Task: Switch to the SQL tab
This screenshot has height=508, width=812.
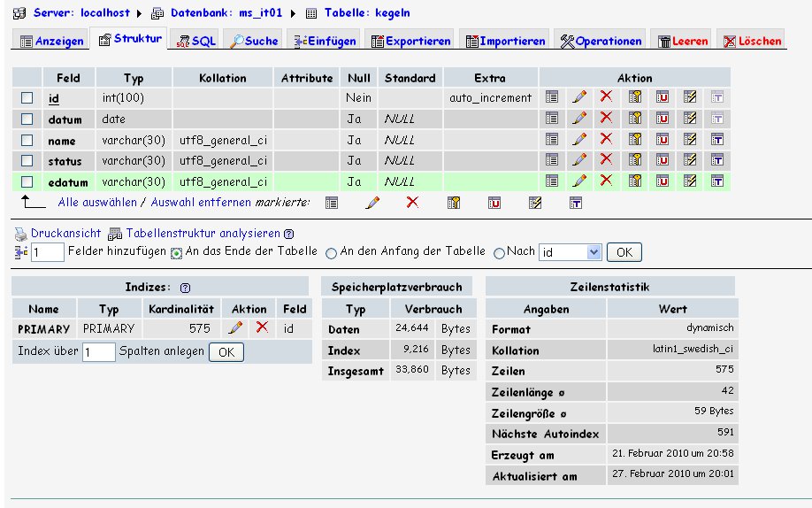Action: coord(195,41)
